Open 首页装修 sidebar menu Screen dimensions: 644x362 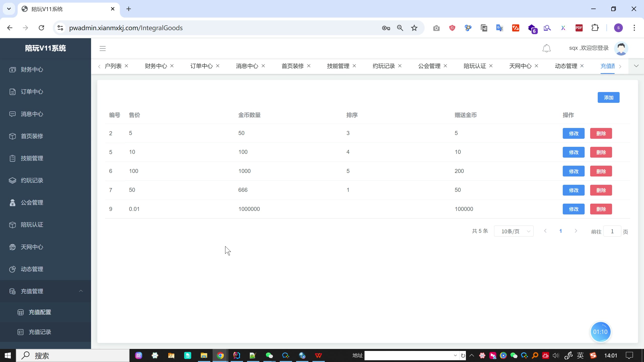45,136
